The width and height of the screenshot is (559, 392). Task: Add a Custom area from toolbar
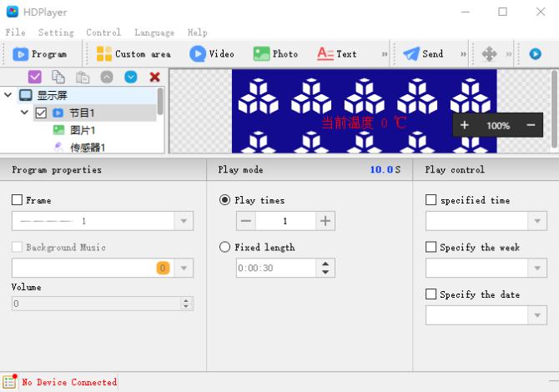click(133, 54)
